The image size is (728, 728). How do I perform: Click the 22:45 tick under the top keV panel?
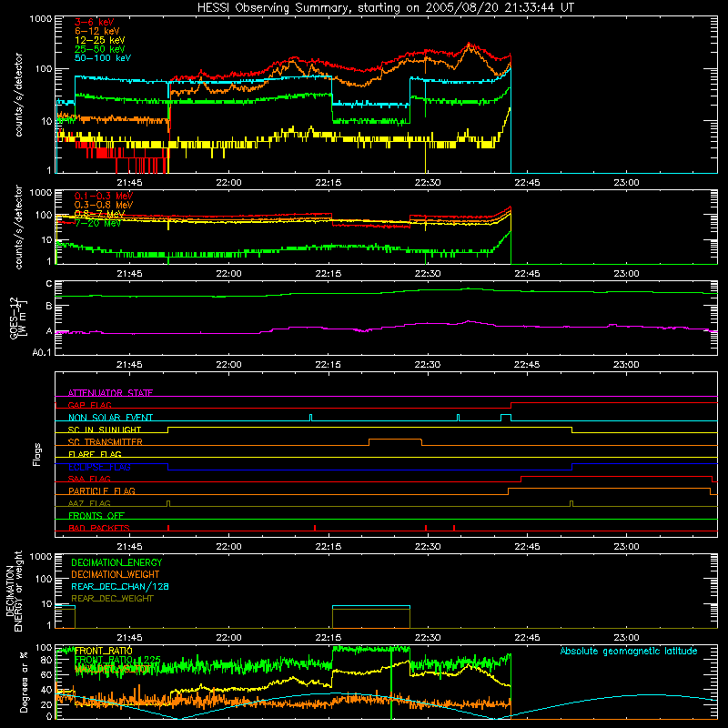527,183
